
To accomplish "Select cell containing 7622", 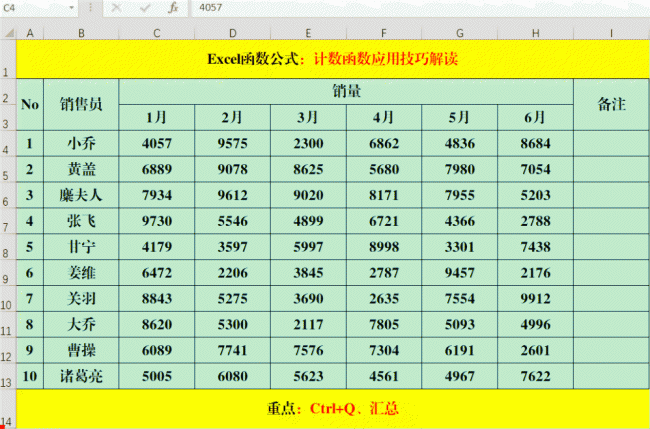I will click(536, 376).
